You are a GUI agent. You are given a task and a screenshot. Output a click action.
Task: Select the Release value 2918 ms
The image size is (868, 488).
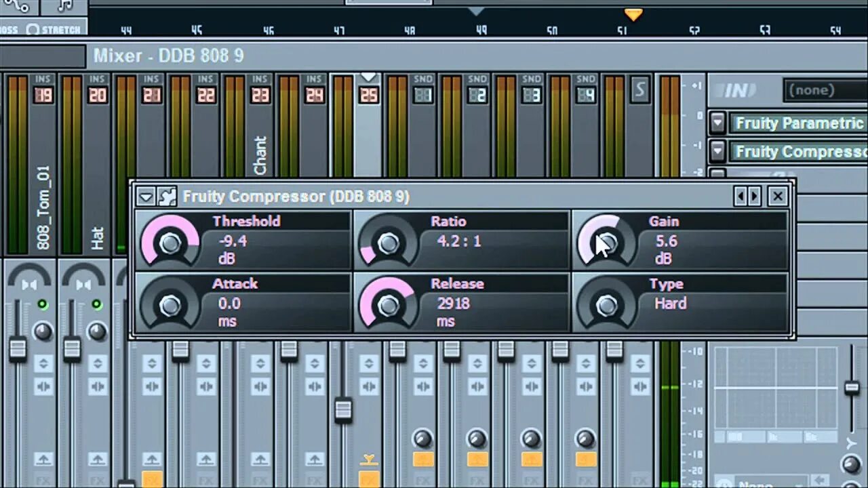454,312
